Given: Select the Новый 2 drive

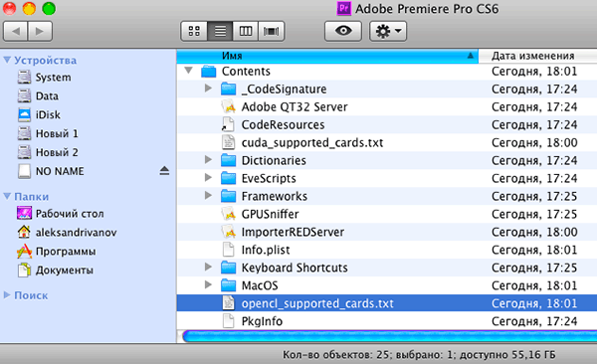Looking at the screenshot, I should (48, 152).
